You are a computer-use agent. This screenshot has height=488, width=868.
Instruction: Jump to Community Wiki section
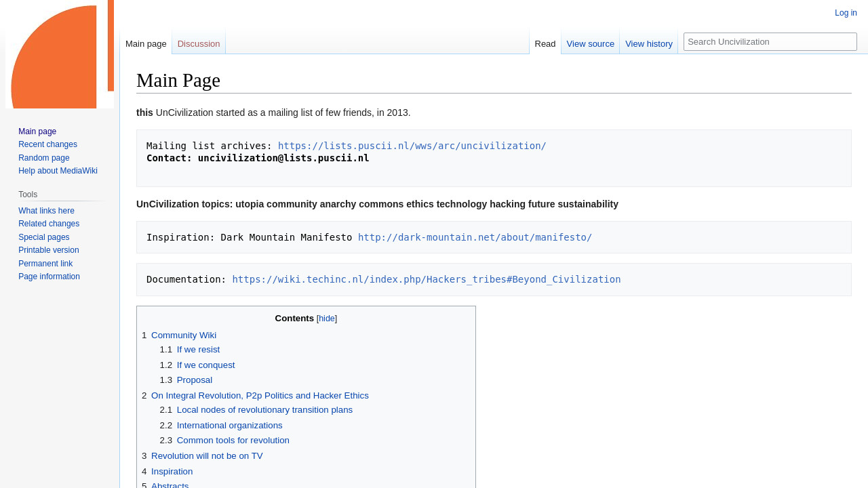point(183,335)
